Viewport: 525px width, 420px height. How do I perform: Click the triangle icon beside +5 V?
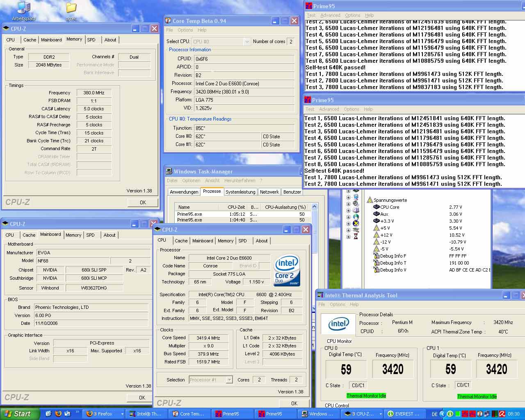pos(376,228)
